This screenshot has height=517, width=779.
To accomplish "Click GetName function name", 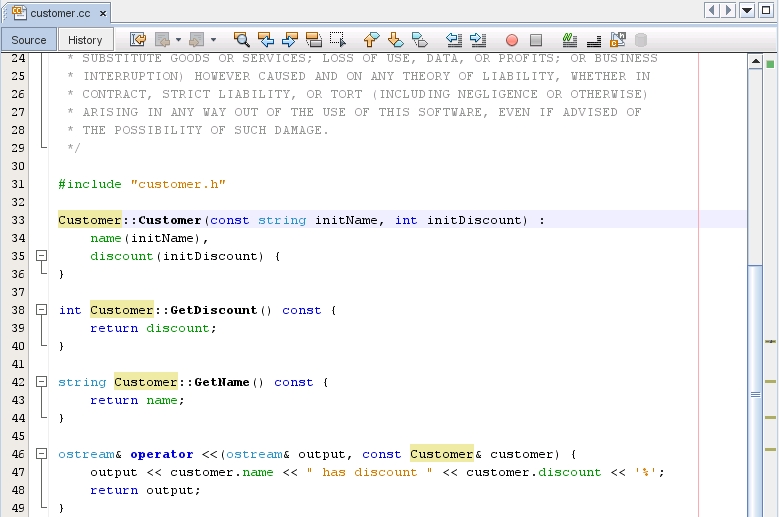I will (222, 382).
